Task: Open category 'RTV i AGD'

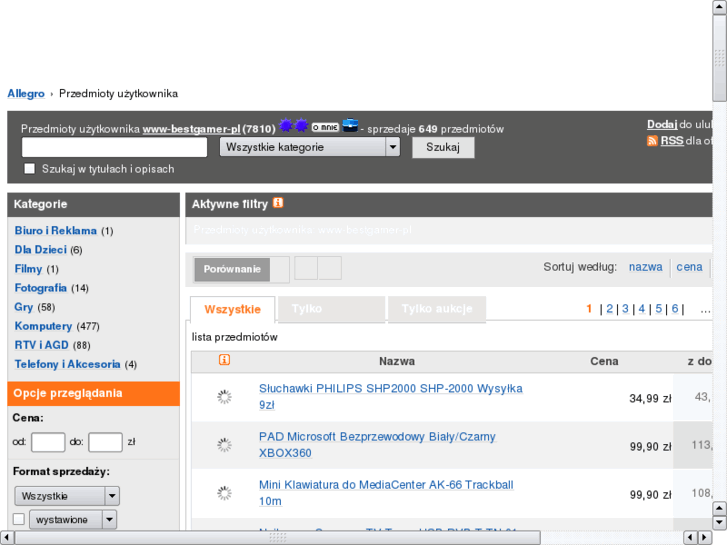Action: [42, 345]
